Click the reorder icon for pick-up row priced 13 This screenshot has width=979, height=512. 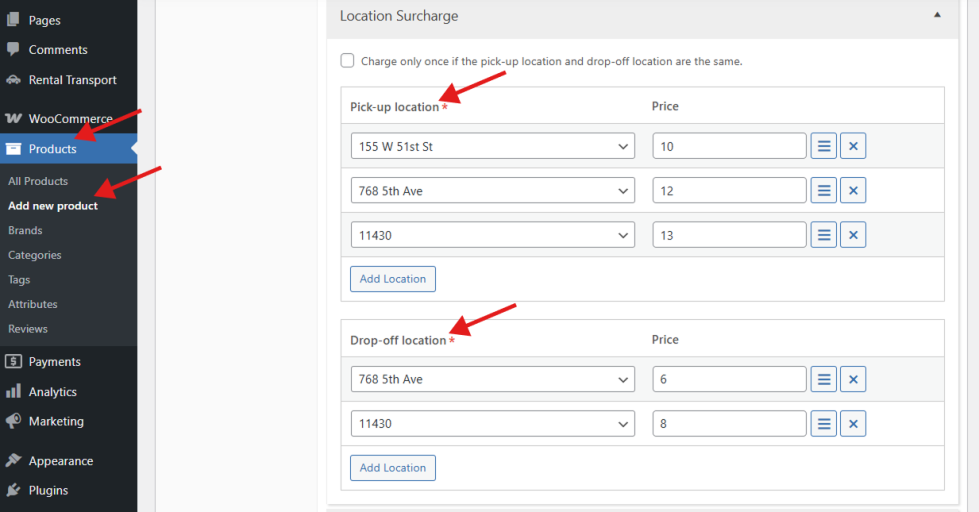(823, 234)
